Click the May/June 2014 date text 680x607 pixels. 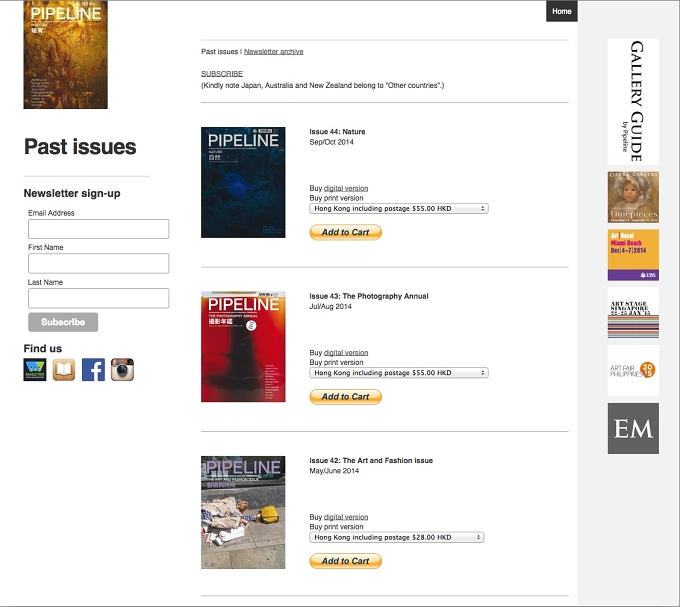(x=334, y=471)
